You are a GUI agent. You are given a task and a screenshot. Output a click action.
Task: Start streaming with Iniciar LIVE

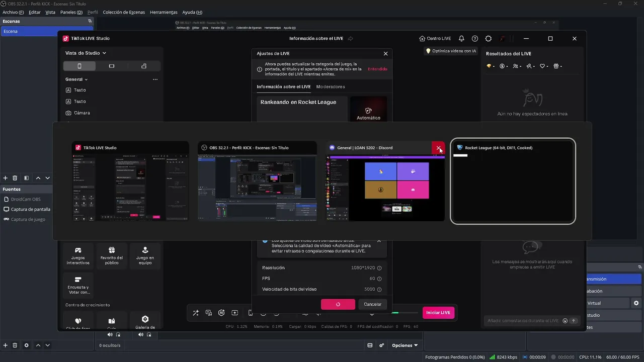click(x=438, y=313)
